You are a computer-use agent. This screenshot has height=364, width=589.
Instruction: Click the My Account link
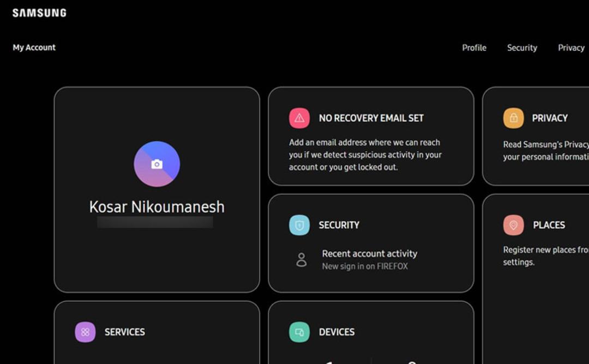[34, 47]
